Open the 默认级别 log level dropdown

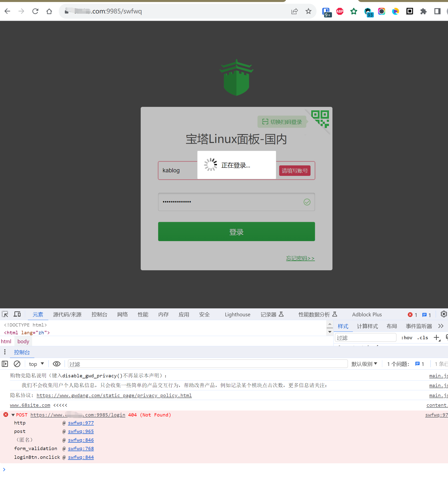[364, 364]
